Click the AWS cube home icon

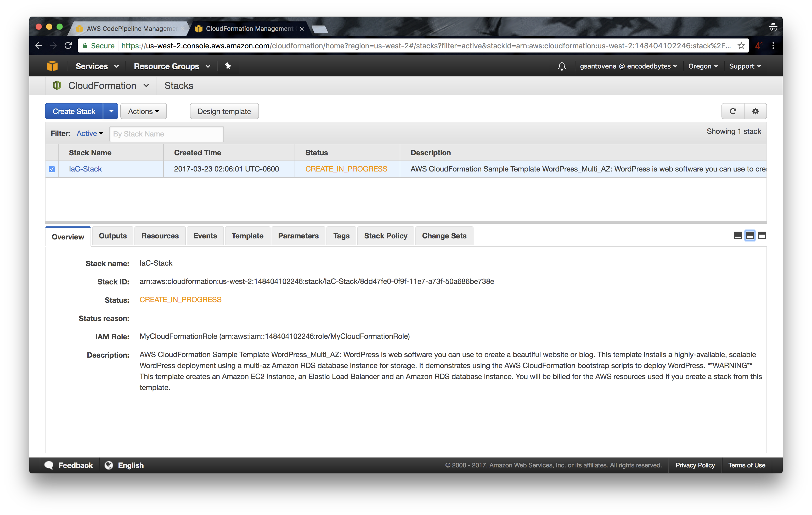pyautogui.click(x=52, y=66)
